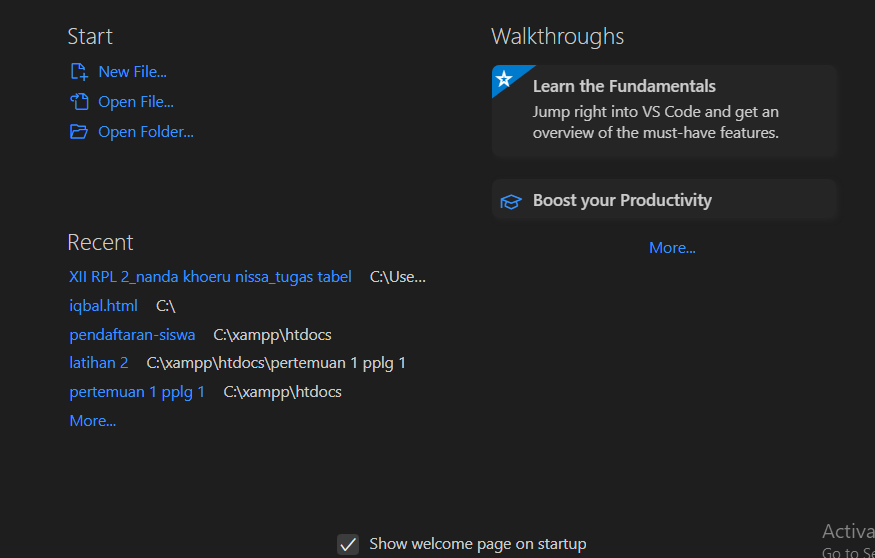This screenshot has width=875, height=558.
Task: Open recent folder pendaftaran-siswa
Action: click(132, 335)
